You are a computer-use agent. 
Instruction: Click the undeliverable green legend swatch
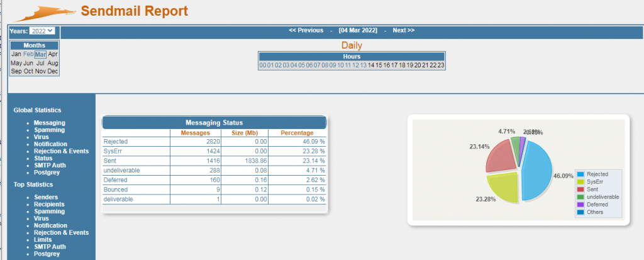point(580,196)
